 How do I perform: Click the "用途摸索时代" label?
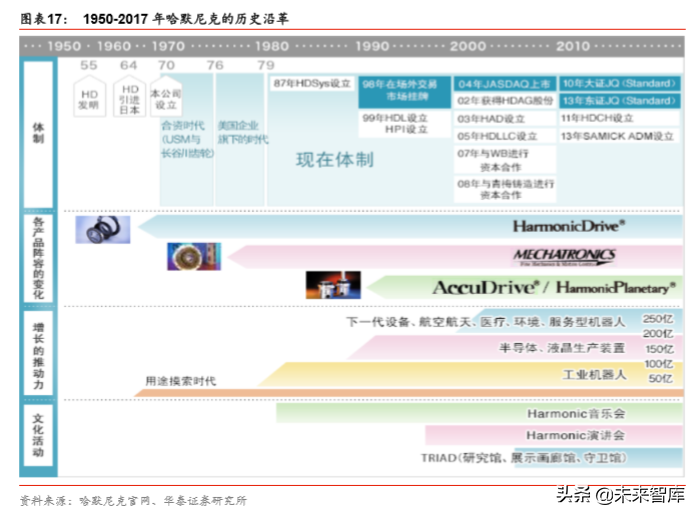181,381
